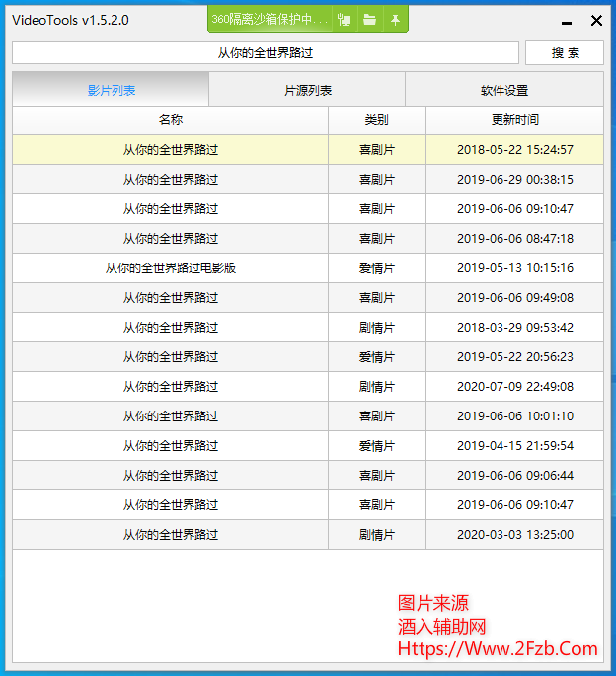Viewport: 616px width, 676px height.
Task: Minimize the VideoTools window
Action: click(x=566, y=21)
